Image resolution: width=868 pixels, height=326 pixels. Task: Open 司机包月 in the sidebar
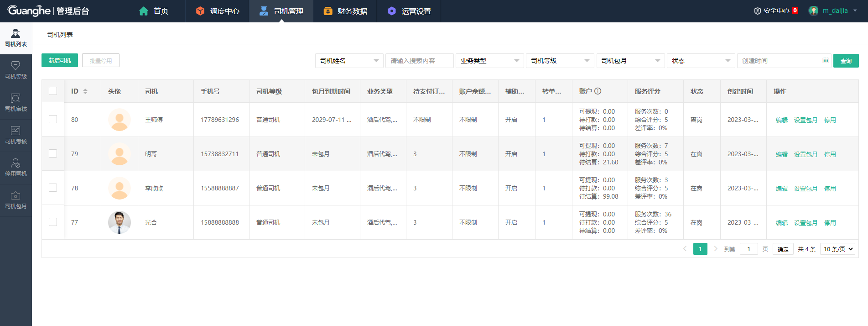(x=16, y=200)
